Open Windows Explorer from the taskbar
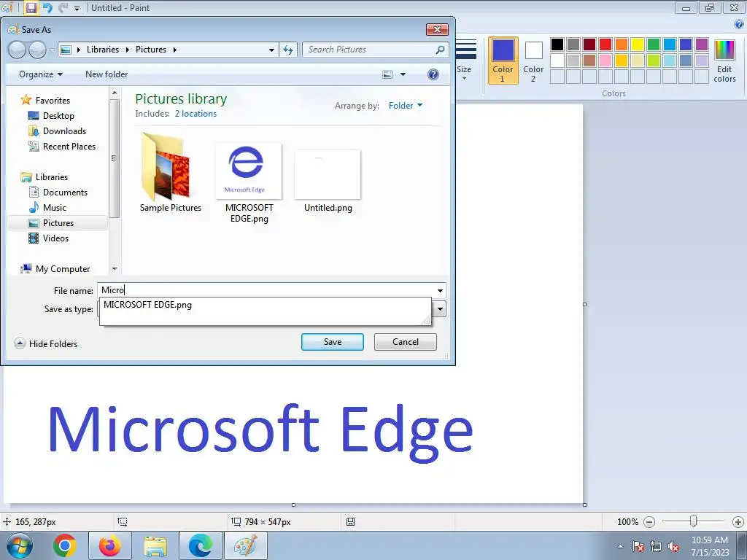This screenshot has width=747, height=560. coord(155,545)
